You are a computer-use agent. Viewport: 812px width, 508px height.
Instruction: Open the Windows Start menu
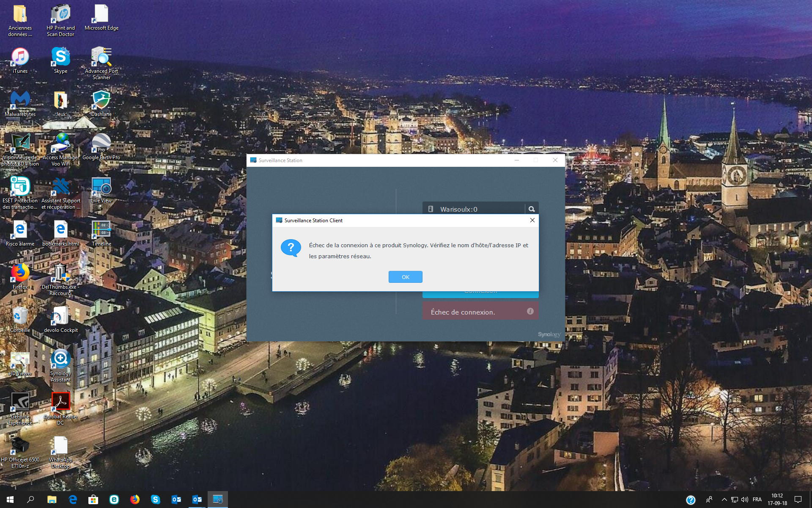coord(10,500)
